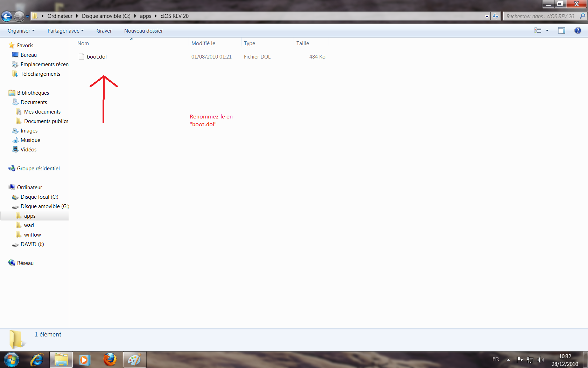Image resolution: width=588 pixels, height=368 pixels.
Task: Click 'Disque amovible (G:)' in the breadcrumb
Action: [x=106, y=16]
